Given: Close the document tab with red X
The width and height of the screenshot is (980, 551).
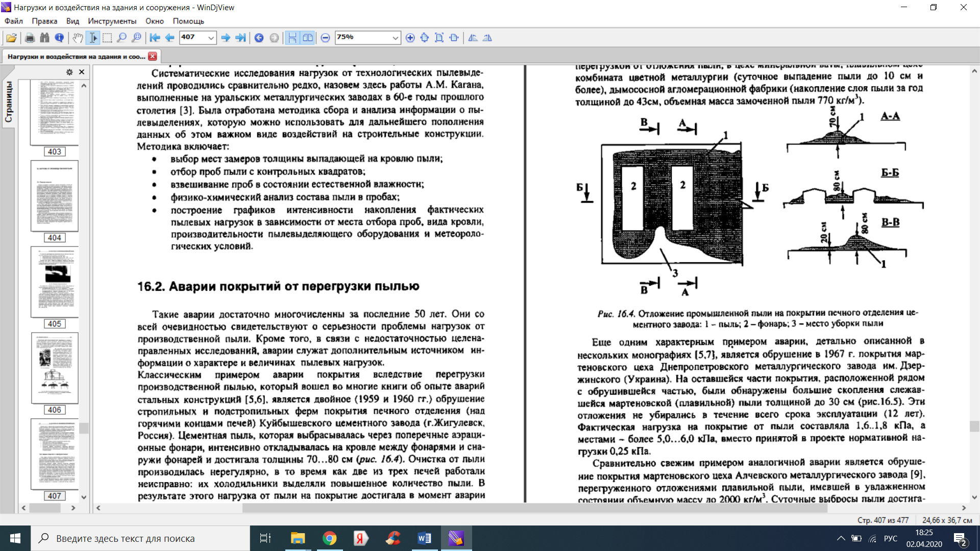Looking at the screenshot, I should 153,56.
